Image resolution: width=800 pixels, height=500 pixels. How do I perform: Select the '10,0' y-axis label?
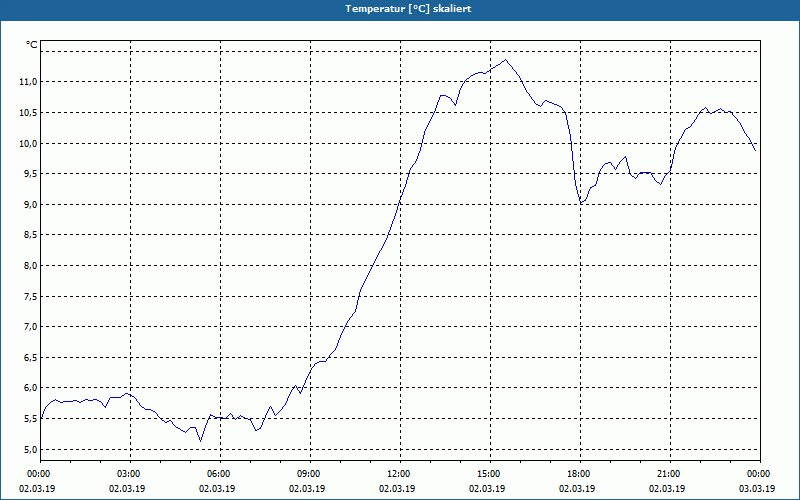coord(29,143)
